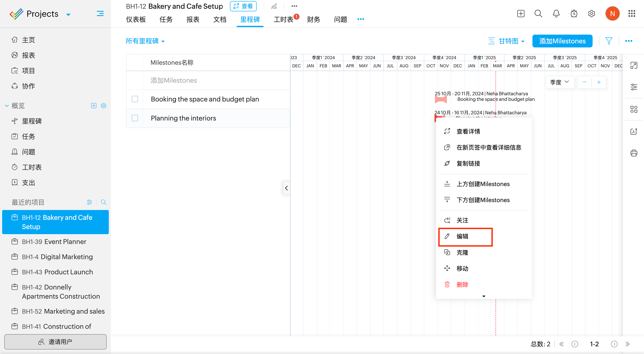Open the 季度 timescale dropdown
Viewport: 644px width, 354px height.
560,82
